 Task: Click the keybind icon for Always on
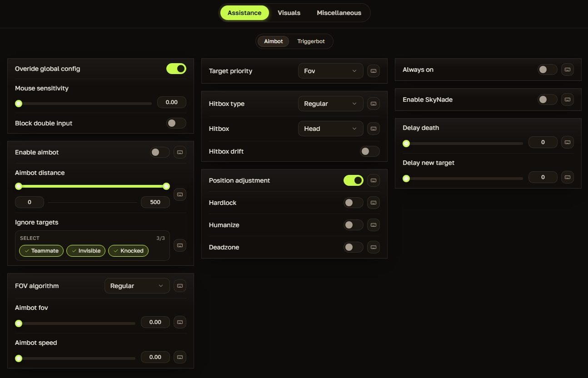coord(568,70)
